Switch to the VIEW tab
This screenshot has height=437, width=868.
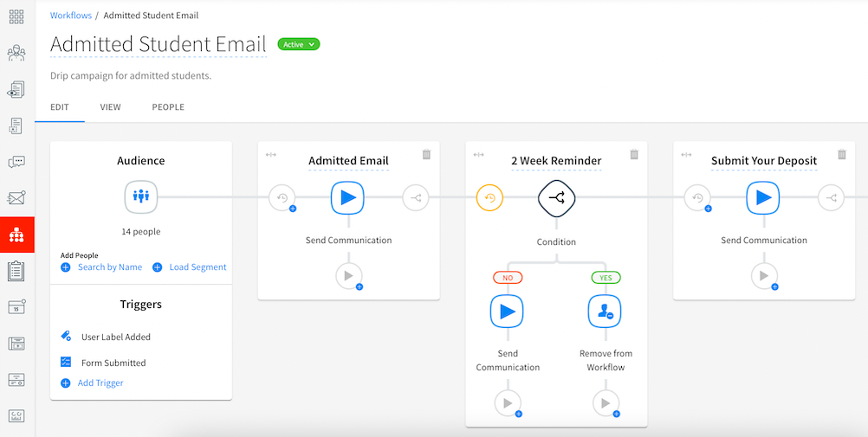click(110, 107)
